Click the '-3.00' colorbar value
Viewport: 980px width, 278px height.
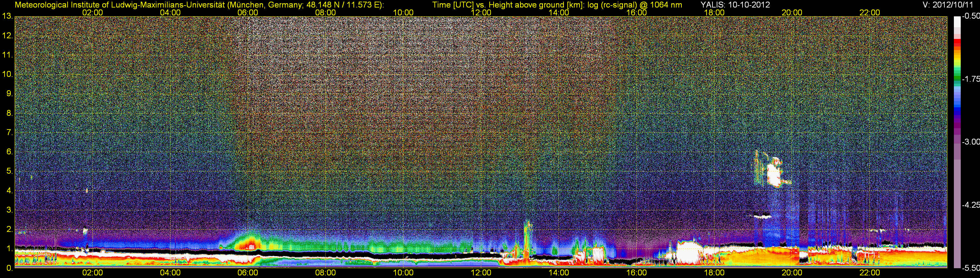(971, 142)
